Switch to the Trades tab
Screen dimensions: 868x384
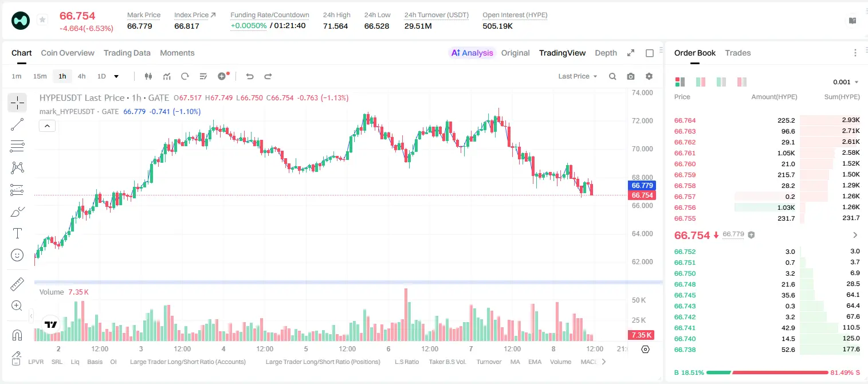(737, 53)
